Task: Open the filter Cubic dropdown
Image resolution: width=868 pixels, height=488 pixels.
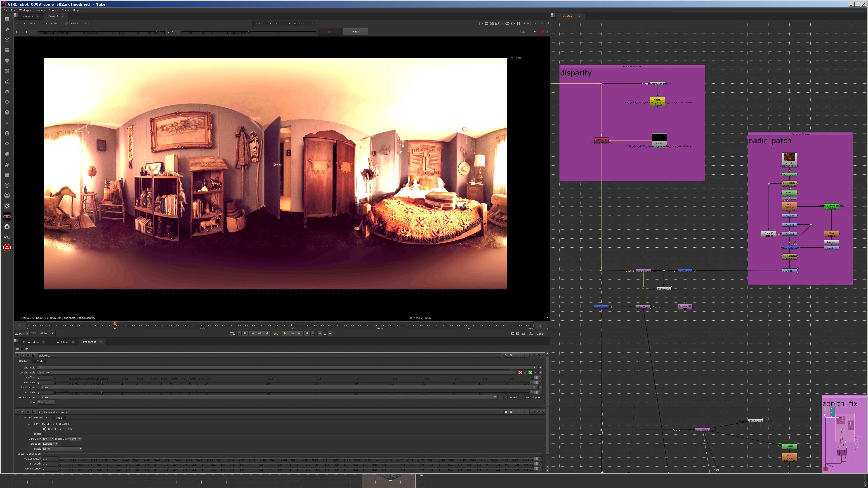Action: pyautogui.click(x=45, y=402)
